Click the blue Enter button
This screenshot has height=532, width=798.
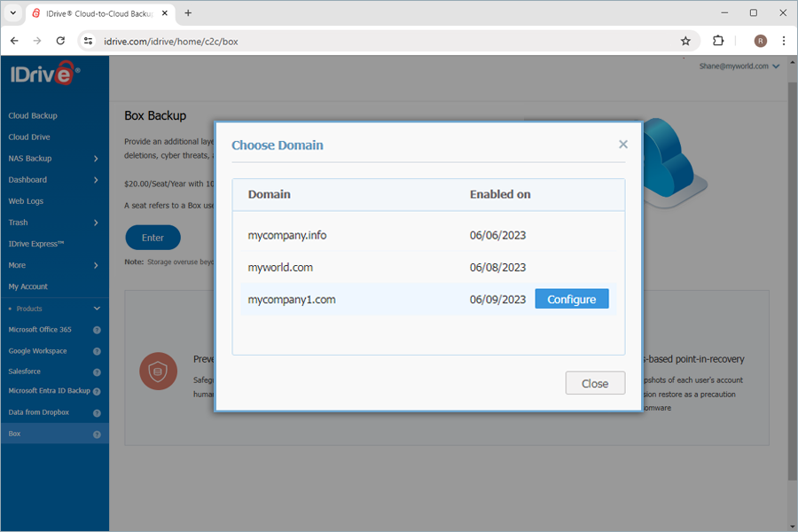coord(153,238)
